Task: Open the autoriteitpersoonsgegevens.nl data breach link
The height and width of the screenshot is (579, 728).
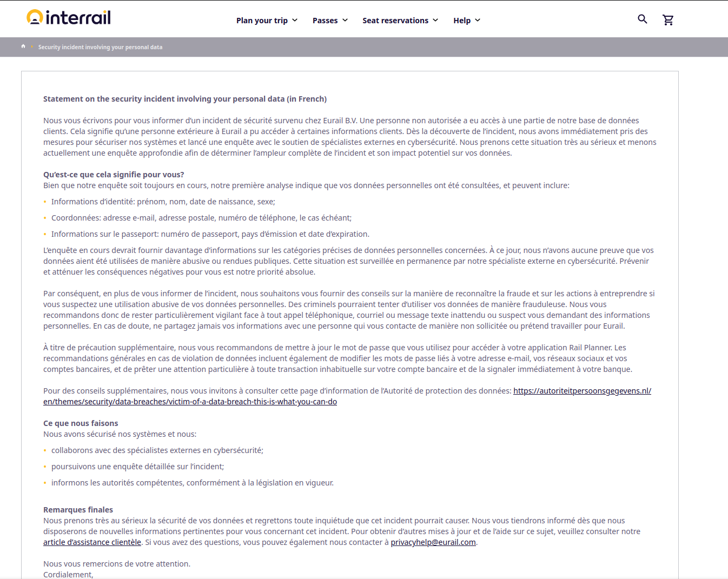Action: click(x=582, y=391)
